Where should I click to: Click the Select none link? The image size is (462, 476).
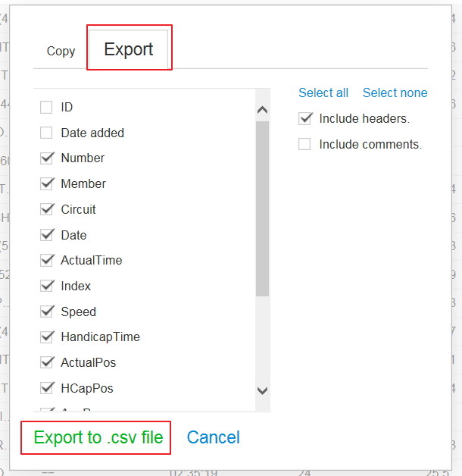click(x=395, y=92)
